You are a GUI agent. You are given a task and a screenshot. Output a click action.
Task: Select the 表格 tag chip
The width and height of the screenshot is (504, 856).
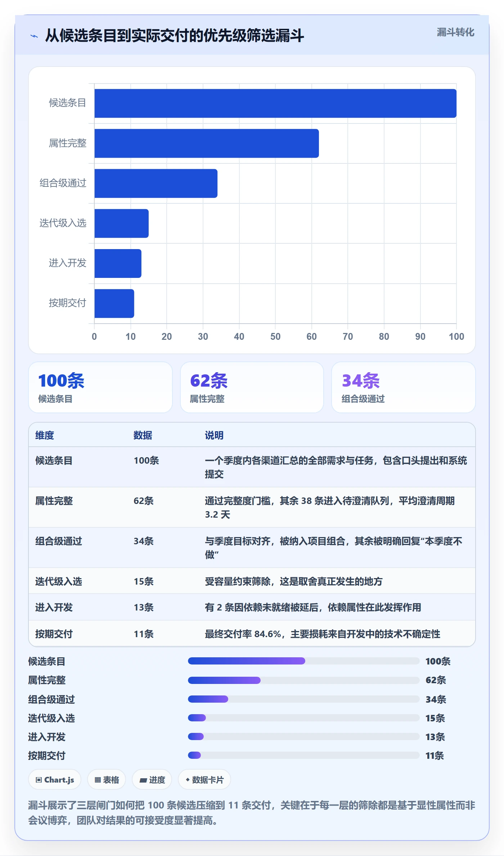point(107,779)
